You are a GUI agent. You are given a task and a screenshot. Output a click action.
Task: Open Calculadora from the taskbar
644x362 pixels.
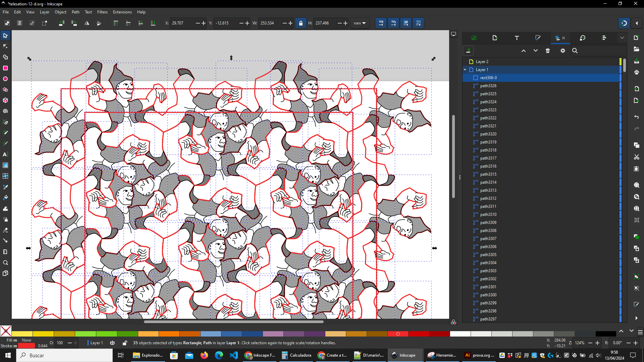coord(297,355)
